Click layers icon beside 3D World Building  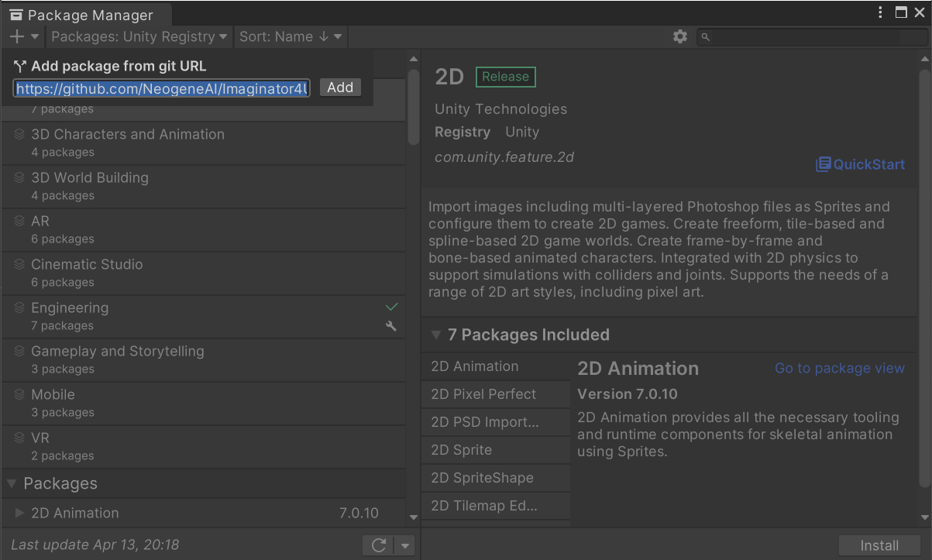coord(19,177)
